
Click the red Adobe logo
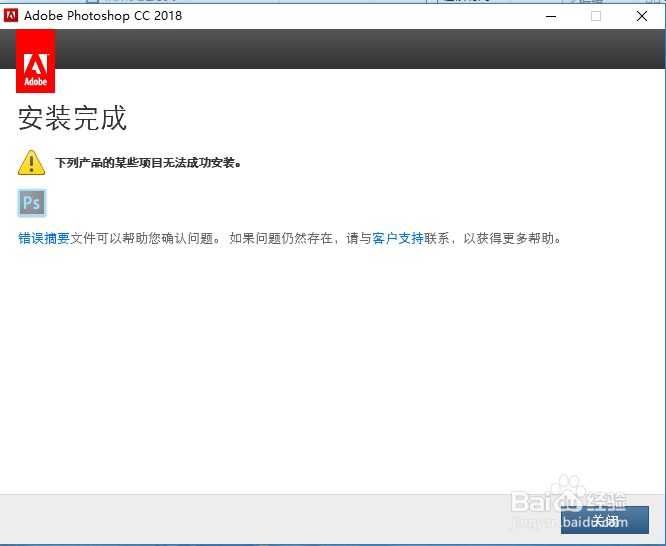point(35,61)
